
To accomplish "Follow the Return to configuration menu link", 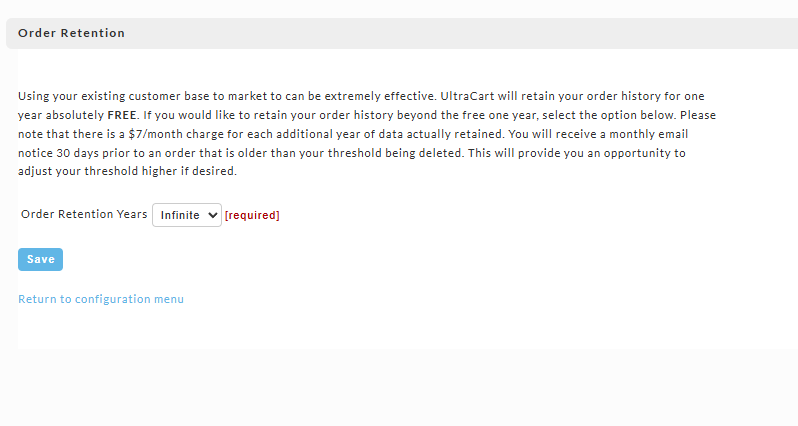I will point(101,299).
